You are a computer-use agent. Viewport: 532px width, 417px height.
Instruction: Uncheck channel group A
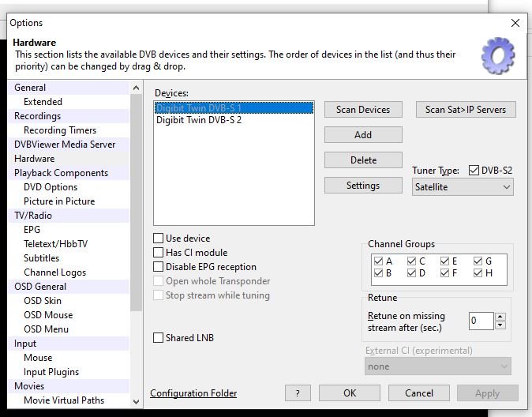point(378,261)
